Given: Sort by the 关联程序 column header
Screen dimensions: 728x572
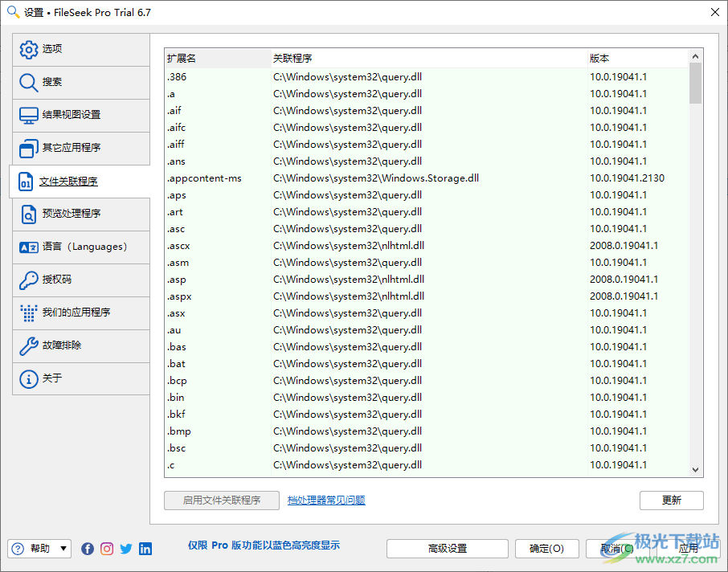Looking at the screenshot, I should (429, 59).
